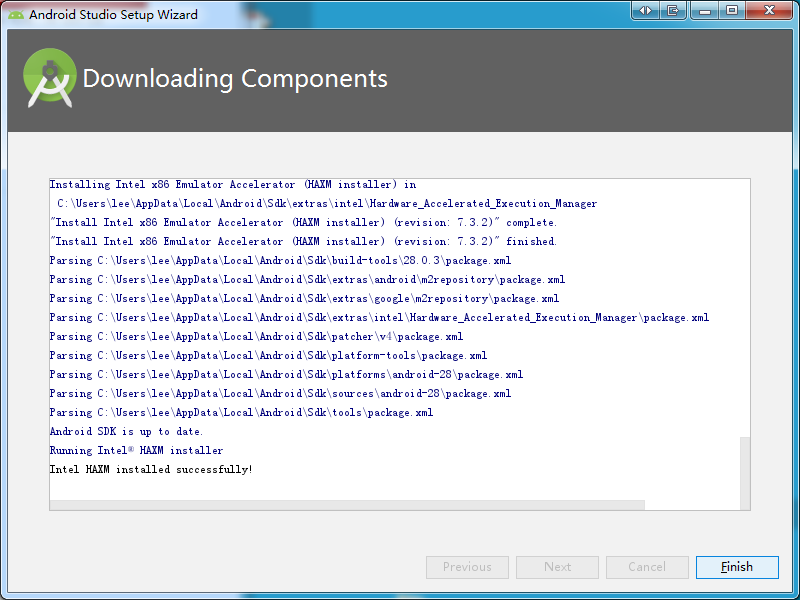Click the line 'Android SDK is up to date.'
Screen dimensions: 800x600
(126, 432)
